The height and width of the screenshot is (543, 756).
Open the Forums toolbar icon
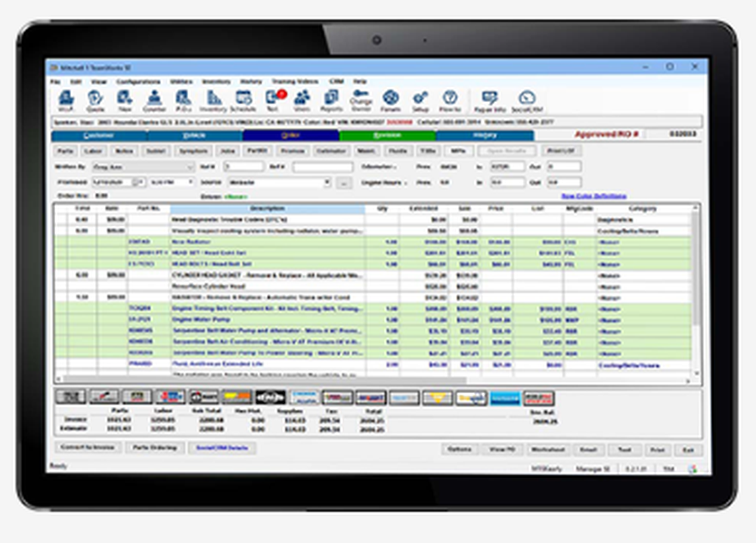click(x=391, y=101)
